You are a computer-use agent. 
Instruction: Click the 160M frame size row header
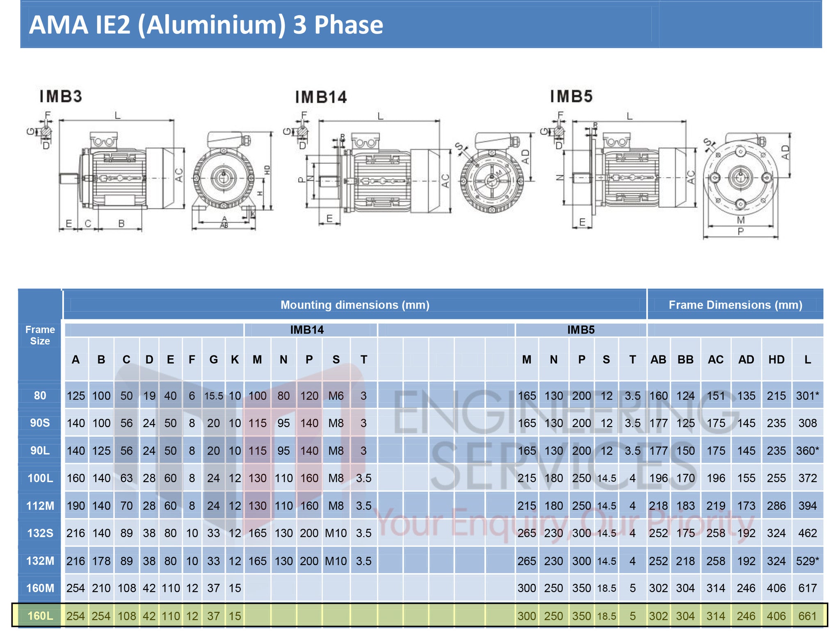(40, 588)
